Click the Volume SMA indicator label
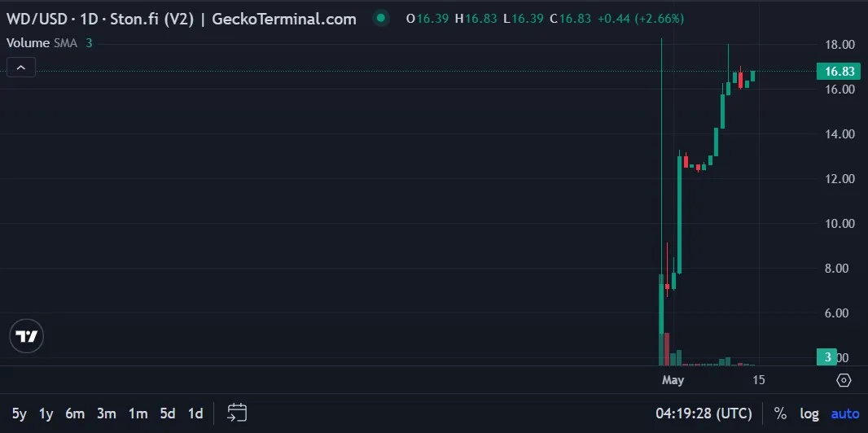This screenshot has height=433, width=868. tap(42, 43)
